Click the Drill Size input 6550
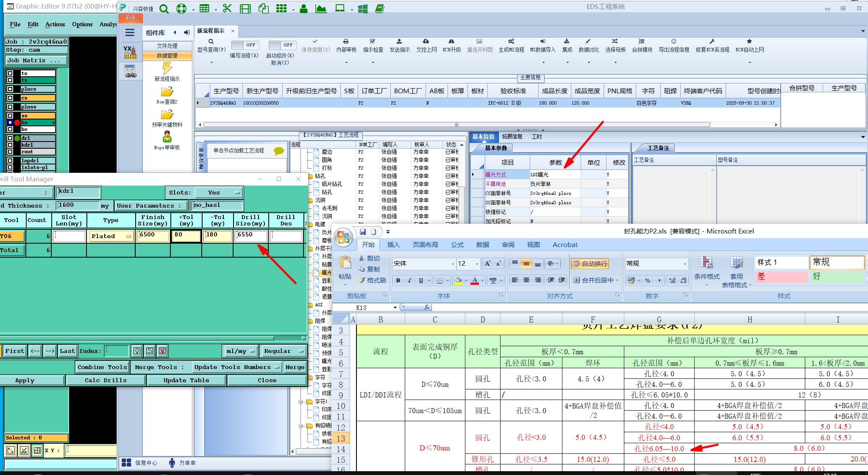 (251, 236)
